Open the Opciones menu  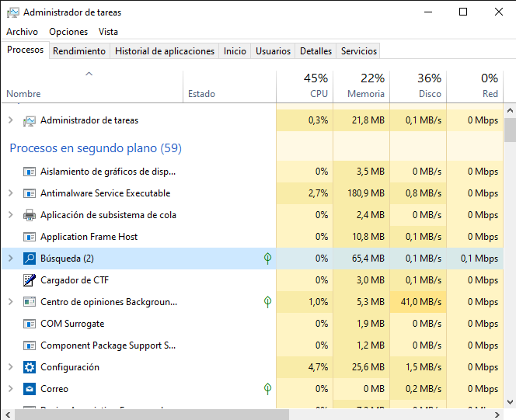[68, 32]
